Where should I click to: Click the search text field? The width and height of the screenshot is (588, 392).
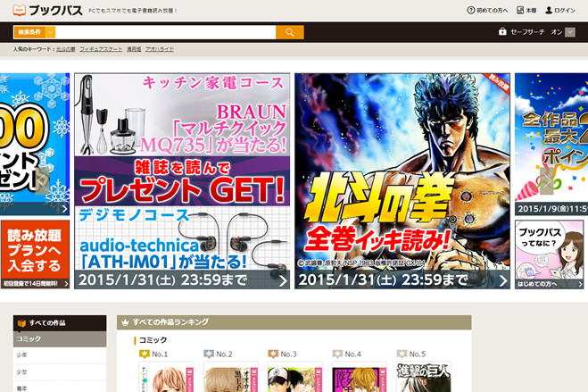(x=165, y=32)
